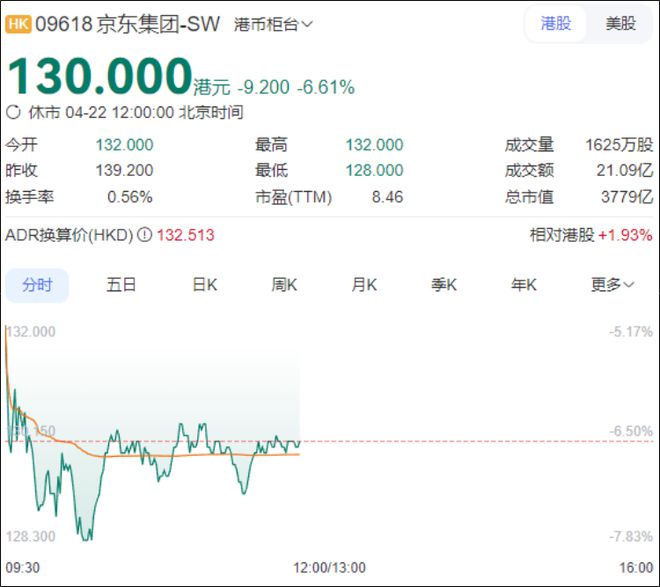This screenshot has height=587, width=660.
Task: Click the 成交额 label
Action: pyautogui.click(x=530, y=170)
